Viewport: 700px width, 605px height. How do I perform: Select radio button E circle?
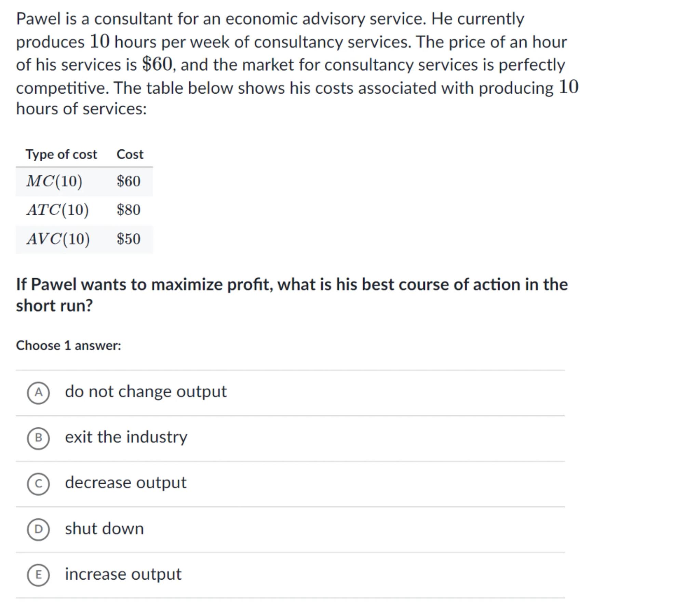pos(38,575)
